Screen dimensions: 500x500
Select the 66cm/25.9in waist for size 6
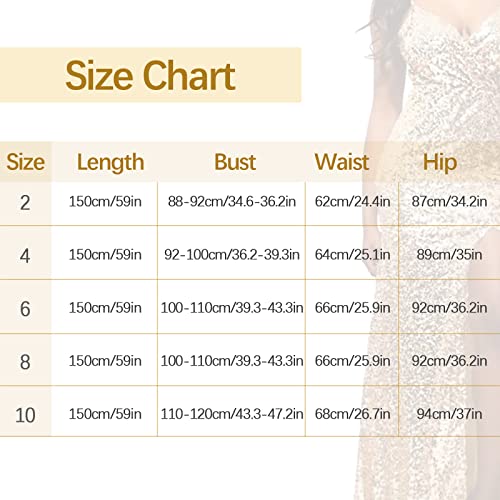(352, 308)
